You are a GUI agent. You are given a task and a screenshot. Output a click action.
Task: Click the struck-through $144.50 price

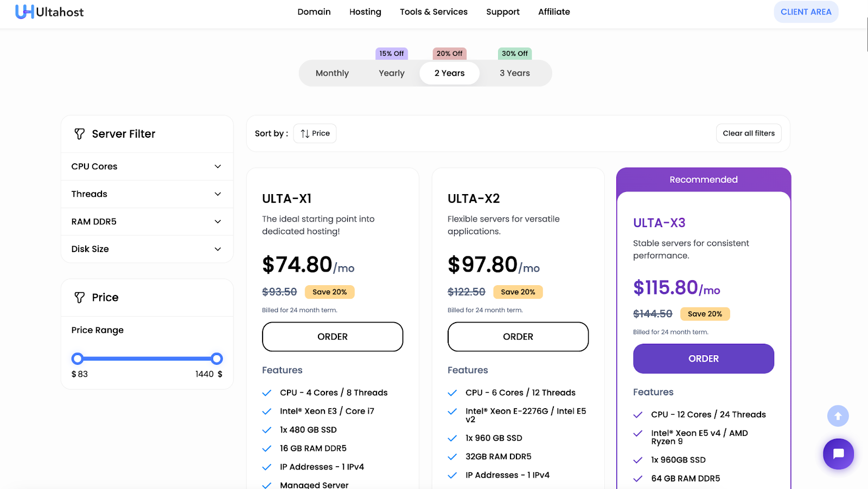pos(653,314)
